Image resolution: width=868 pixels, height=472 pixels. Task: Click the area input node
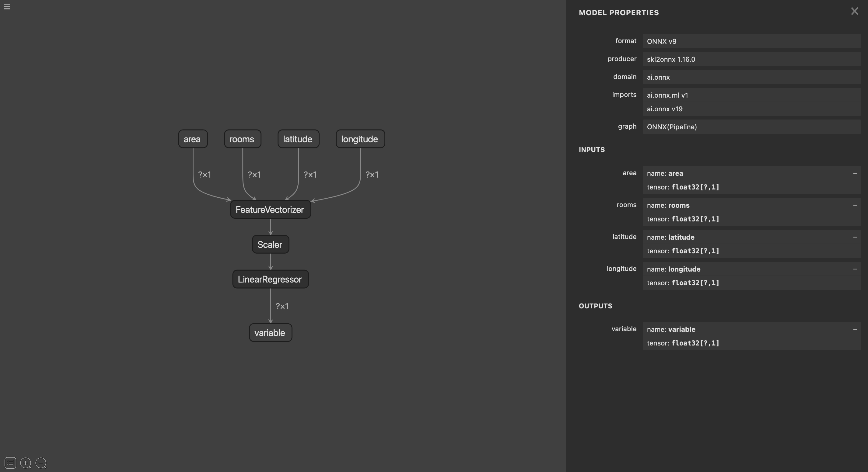193,139
